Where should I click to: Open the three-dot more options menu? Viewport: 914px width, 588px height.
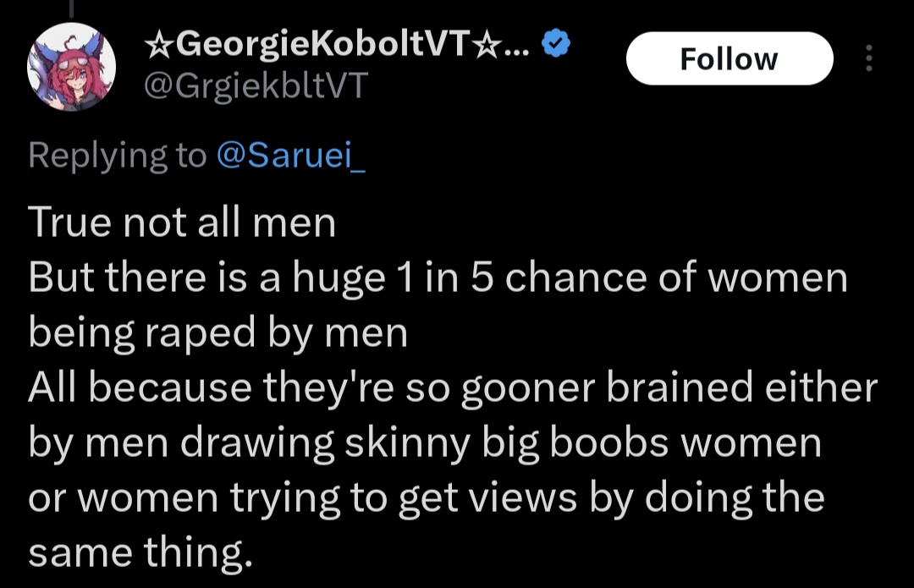coord(868,58)
